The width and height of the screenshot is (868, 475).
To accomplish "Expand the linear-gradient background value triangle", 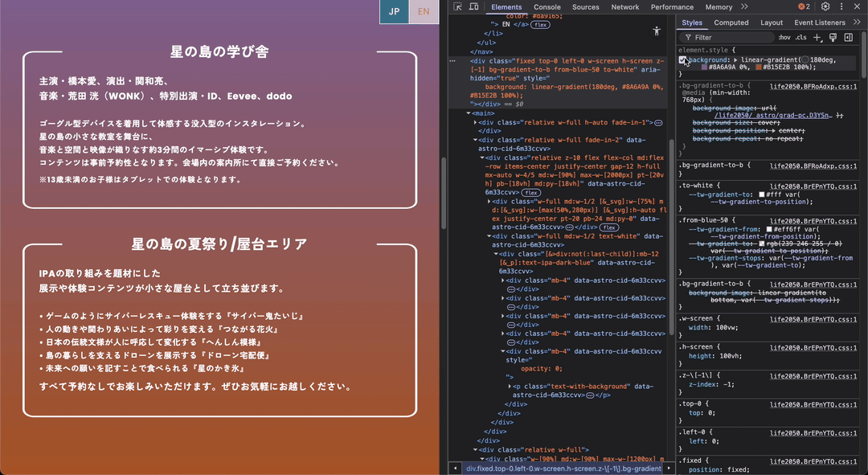I will click(735, 59).
